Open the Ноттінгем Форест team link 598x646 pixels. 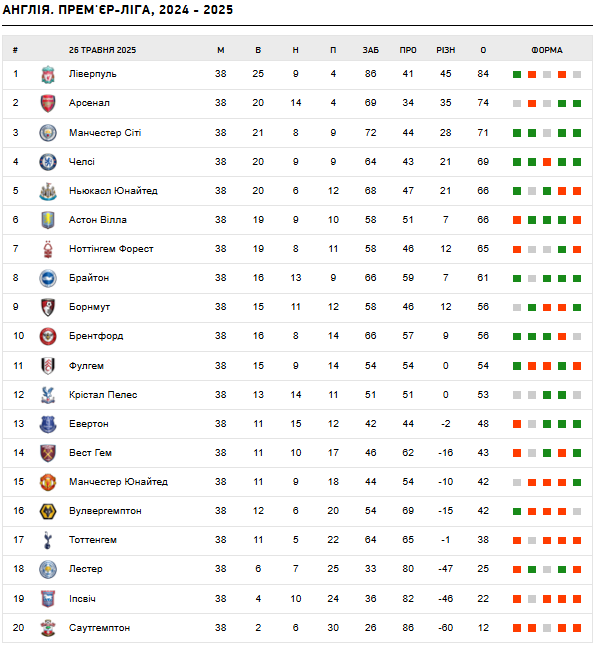click(111, 249)
